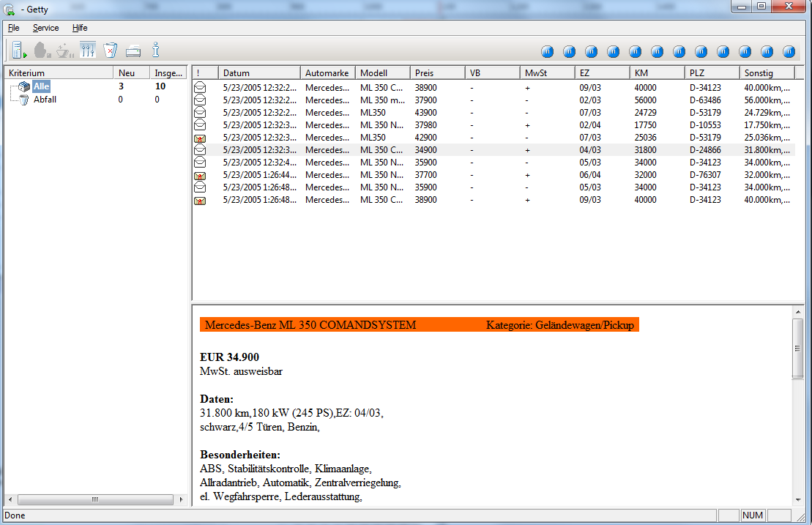
Task: Click the detail pane vertical scrollbar thumb
Action: pos(798,349)
